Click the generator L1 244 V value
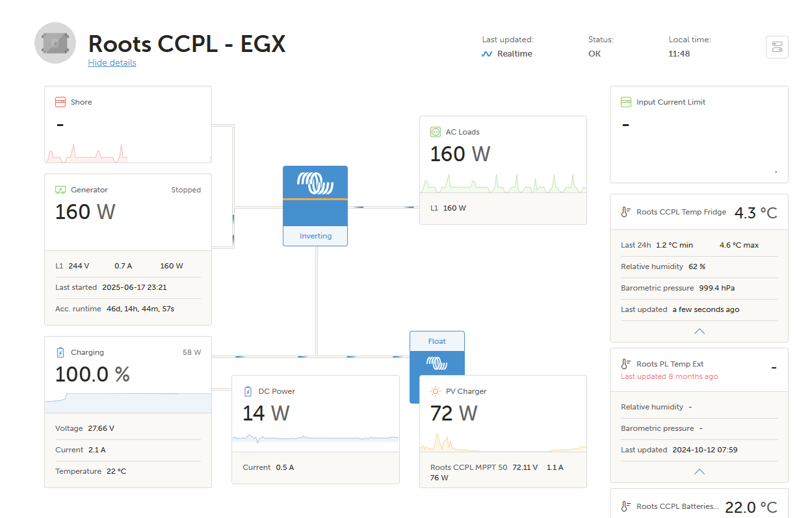Viewport: 812px width, 518px height. click(x=79, y=266)
